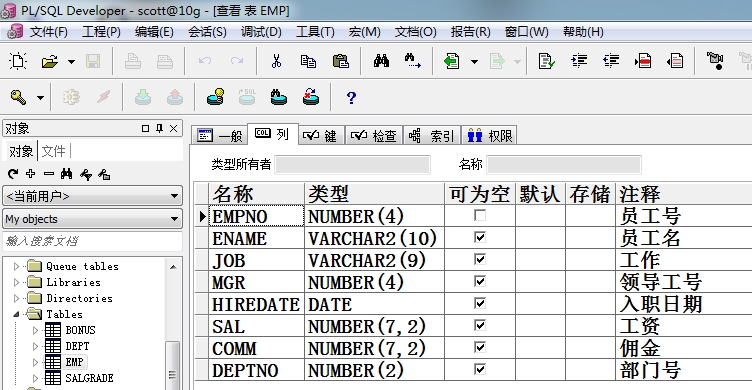Expand the Directories folder

(x=16, y=298)
